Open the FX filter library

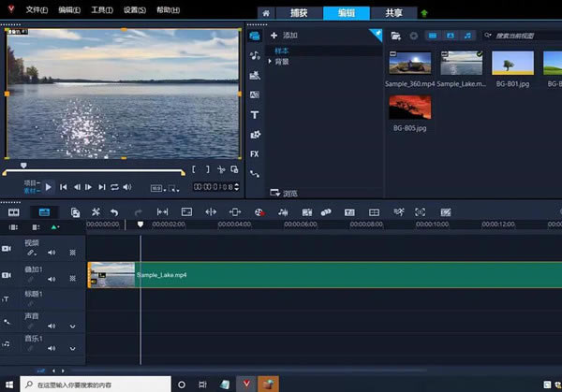pos(255,153)
